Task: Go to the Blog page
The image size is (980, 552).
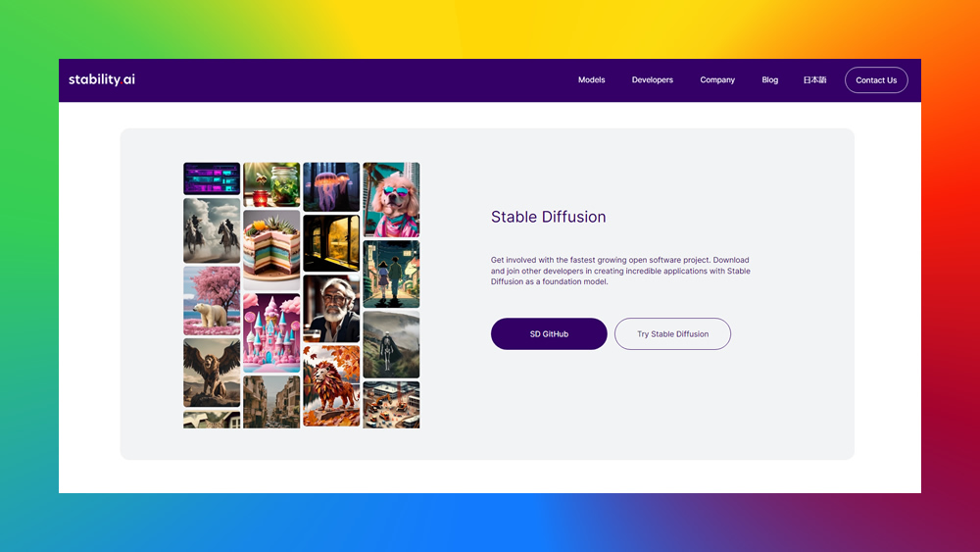Action: (x=769, y=80)
